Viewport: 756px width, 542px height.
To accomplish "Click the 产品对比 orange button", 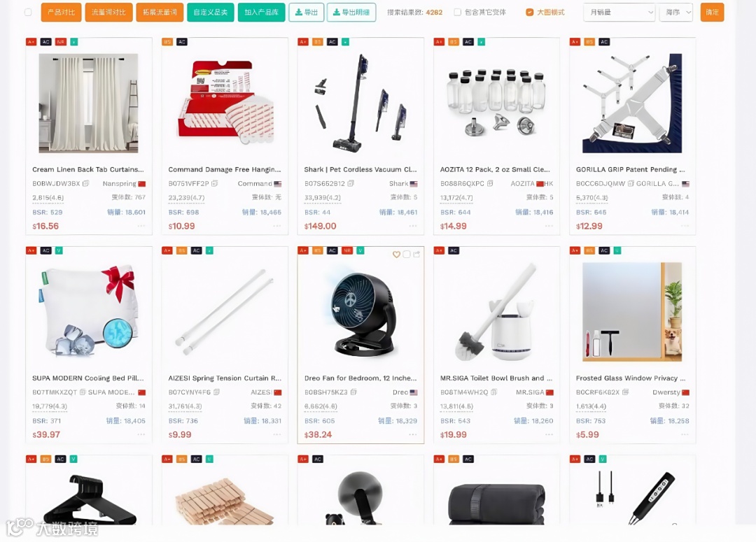I will point(61,12).
